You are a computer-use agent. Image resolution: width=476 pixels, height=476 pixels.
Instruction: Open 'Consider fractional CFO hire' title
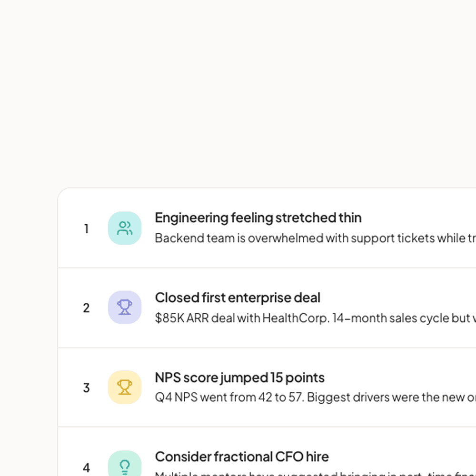[x=242, y=457]
